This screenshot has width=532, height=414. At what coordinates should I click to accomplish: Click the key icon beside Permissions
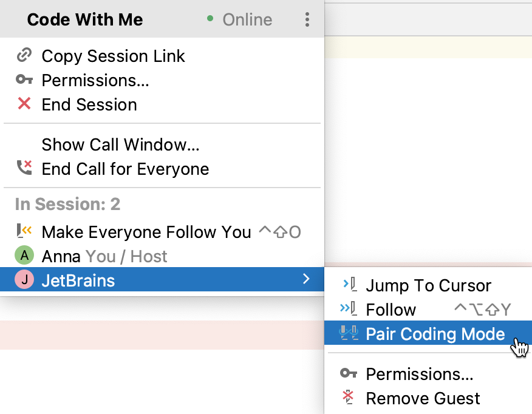(24, 80)
